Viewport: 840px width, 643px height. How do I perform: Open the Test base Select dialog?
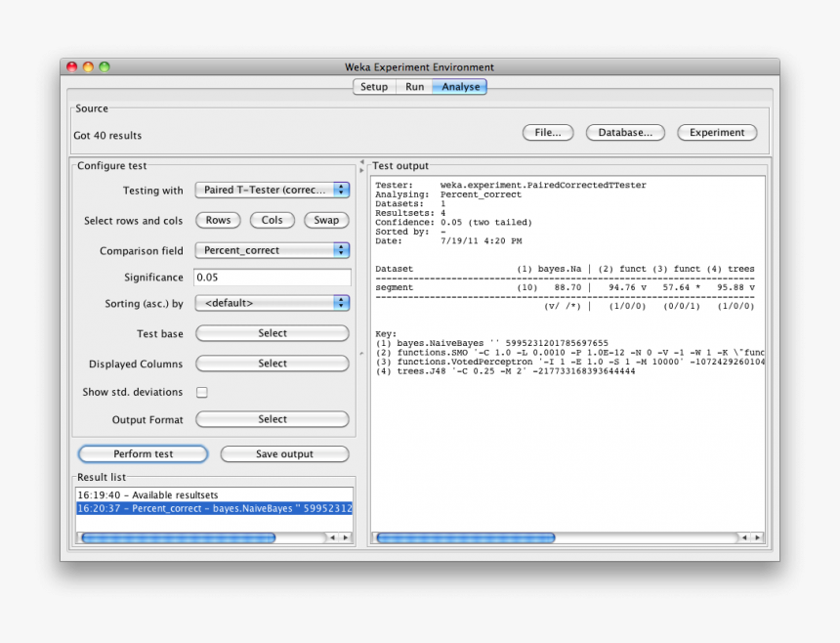[272, 333]
